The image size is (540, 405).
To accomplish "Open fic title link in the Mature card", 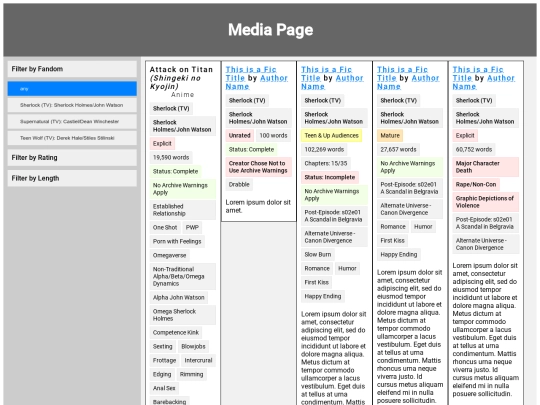I will pyautogui.click(x=402, y=74).
